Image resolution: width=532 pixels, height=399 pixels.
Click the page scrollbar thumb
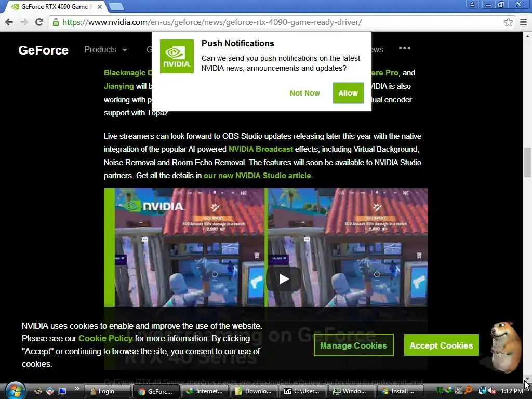click(x=527, y=162)
